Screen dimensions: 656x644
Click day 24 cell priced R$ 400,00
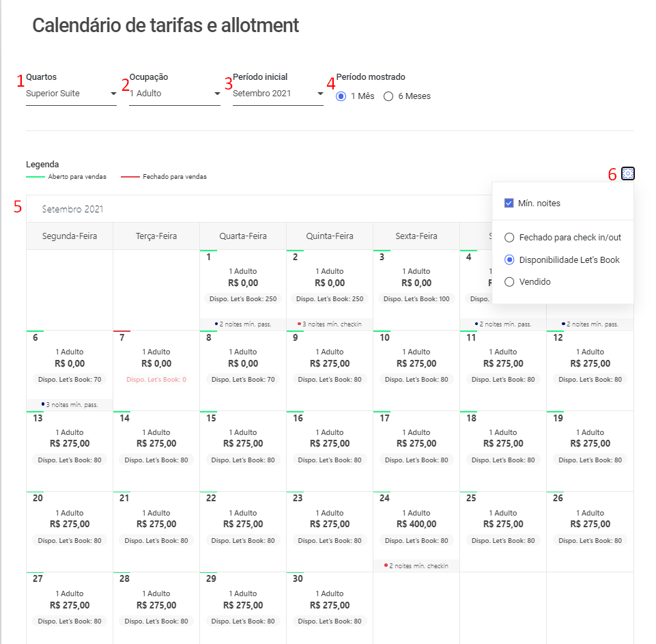point(416,524)
